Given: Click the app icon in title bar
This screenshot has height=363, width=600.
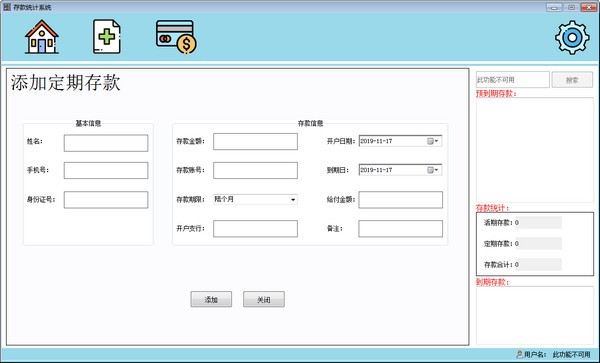Looking at the screenshot, I should click(7, 7).
